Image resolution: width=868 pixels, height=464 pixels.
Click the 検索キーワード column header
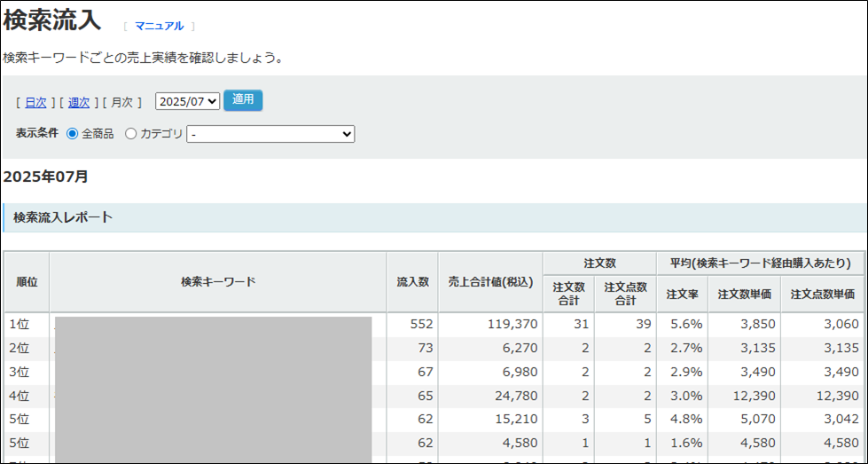click(218, 282)
